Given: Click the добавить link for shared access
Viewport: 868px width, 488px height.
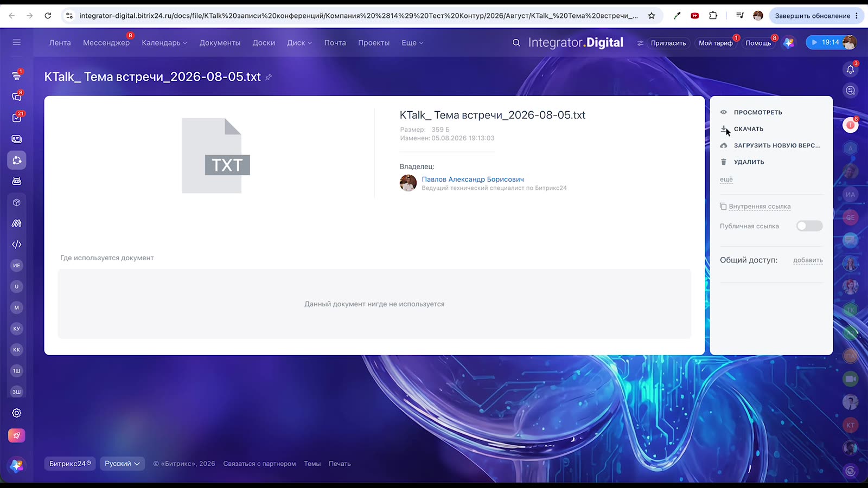Looking at the screenshot, I should (x=808, y=260).
